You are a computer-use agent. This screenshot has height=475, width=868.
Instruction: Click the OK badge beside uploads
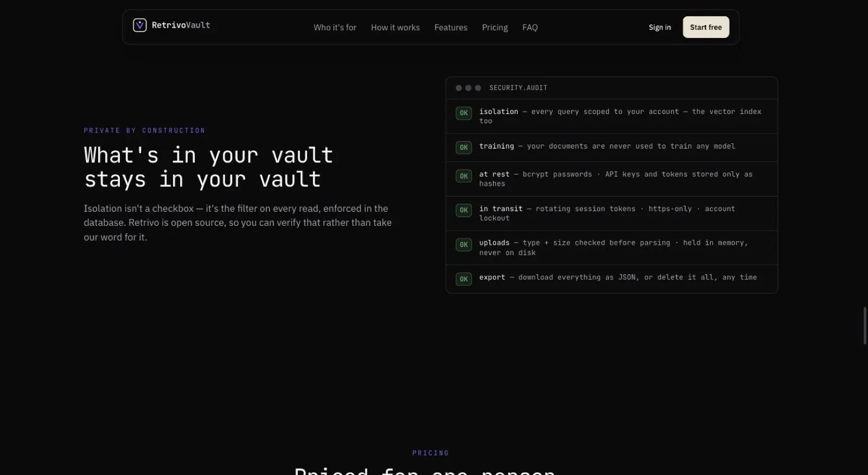(x=464, y=245)
